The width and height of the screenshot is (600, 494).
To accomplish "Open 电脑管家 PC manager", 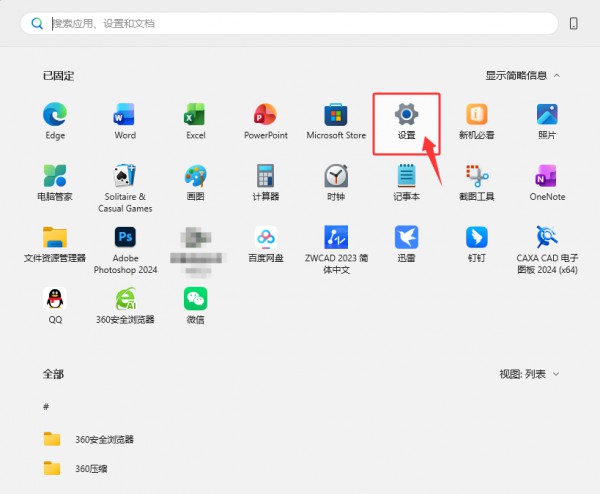I will click(55, 183).
